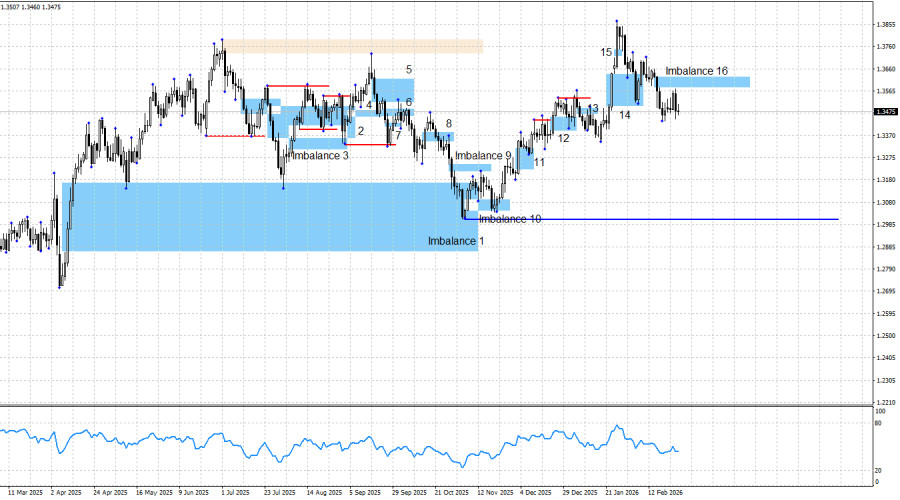The height and width of the screenshot is (500, 900).
Task: Click the number 15 imbalance label
Action: (x=606, y=52)
